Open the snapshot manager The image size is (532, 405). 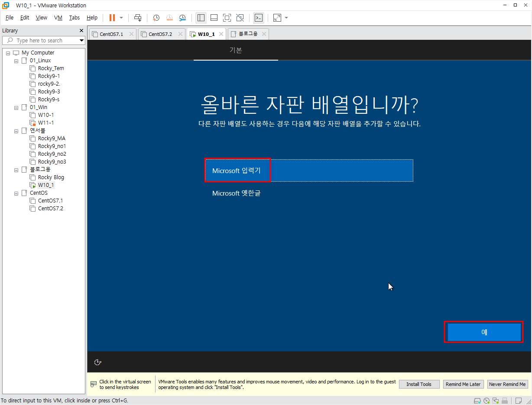click(182, 18)
